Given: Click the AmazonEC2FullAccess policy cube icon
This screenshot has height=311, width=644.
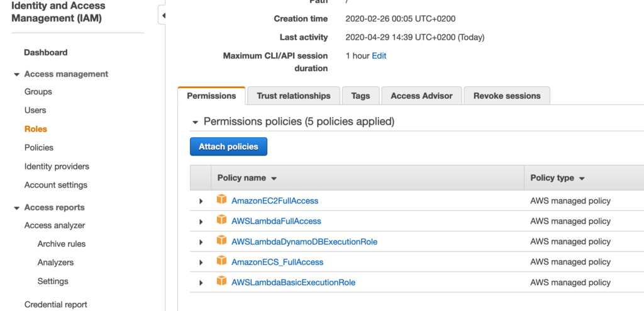Looking at the screenshot, I should coord(221,200).
